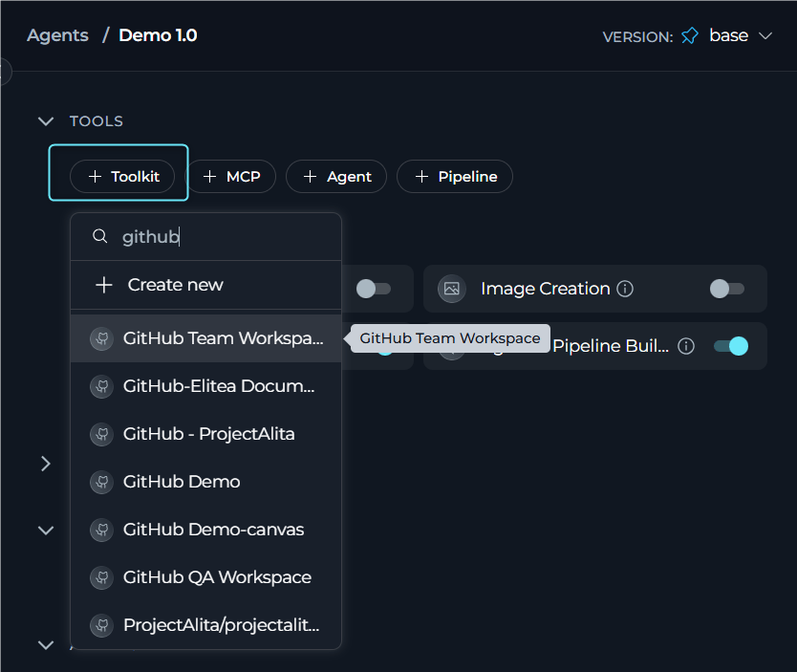Click GitHub icon beside ProjectAlita/projectalit...
This screenshot has height=672, width=797.
click(x=101, y=625)
